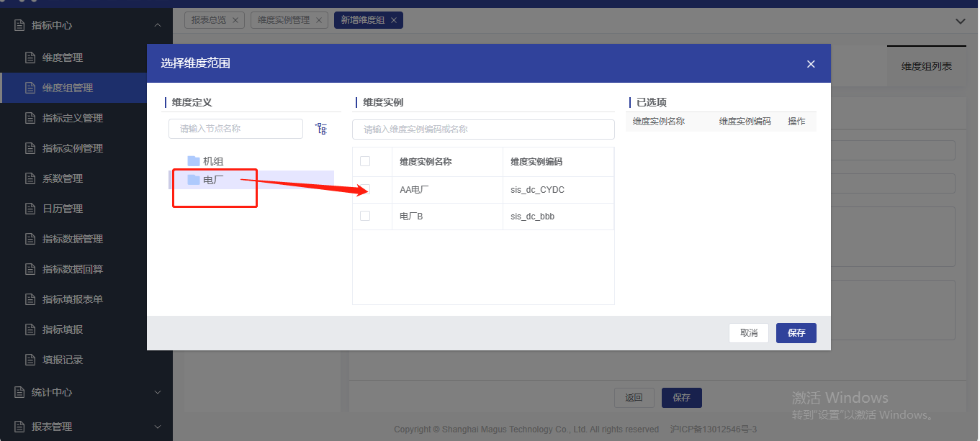Screen dimensions: 980x441
Task: Open 指标定义管理 in the sidebar
Action: pyautogui.click(x=72, y=118)
